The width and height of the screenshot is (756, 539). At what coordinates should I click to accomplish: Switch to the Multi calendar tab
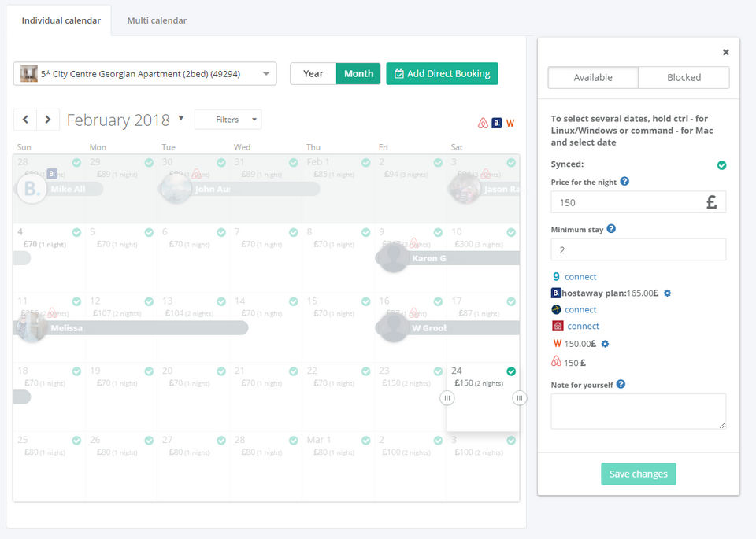tap(157, 20)
